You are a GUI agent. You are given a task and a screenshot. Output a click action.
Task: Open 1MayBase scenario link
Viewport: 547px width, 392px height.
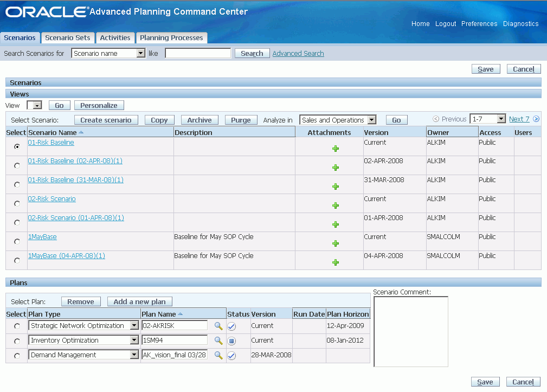pos(42,236)
